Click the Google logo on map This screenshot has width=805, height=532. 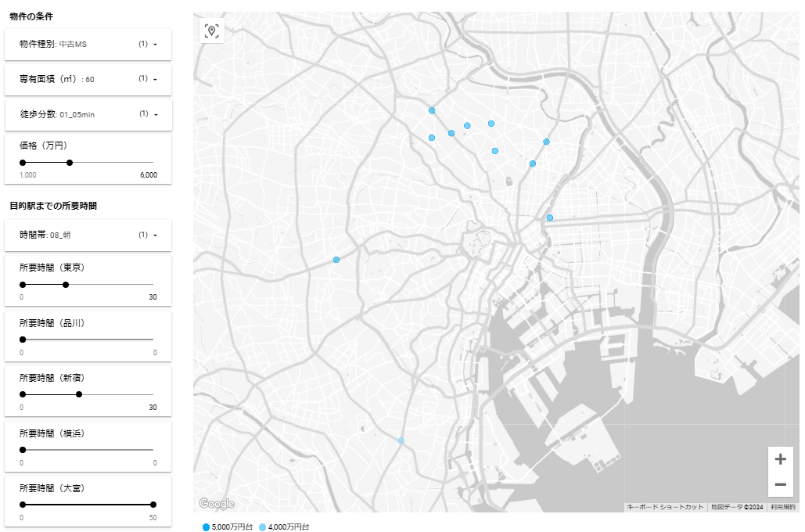216,504
